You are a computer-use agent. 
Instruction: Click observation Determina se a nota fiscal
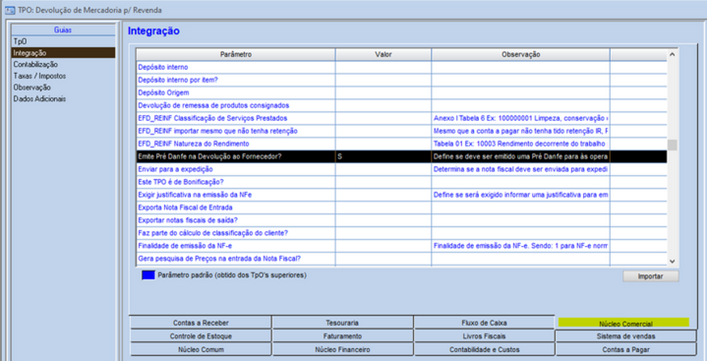tap(521, 169)
